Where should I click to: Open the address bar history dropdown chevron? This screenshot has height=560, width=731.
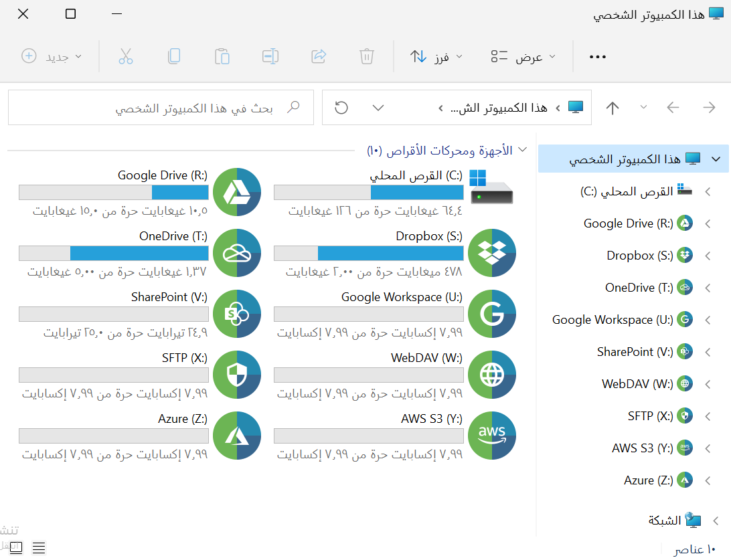[x=378, y=108]
